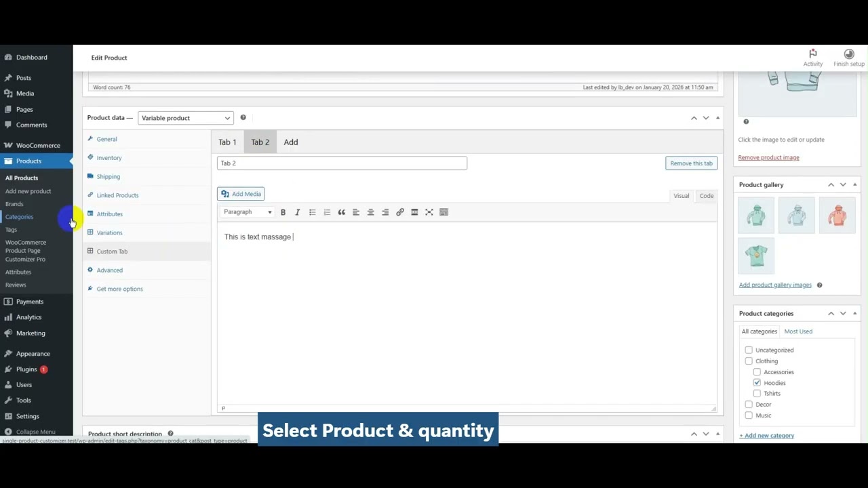Viewport: 868px width, 488px height.
Task: Toggle the editor toolbar
Action: click(x=444, y=212)
